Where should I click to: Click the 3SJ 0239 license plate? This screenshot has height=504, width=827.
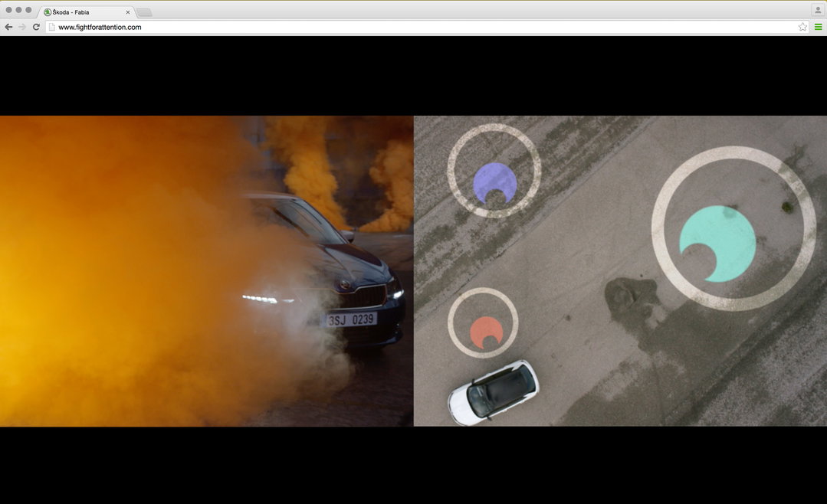pyautogui.click(x=351, y=319)
